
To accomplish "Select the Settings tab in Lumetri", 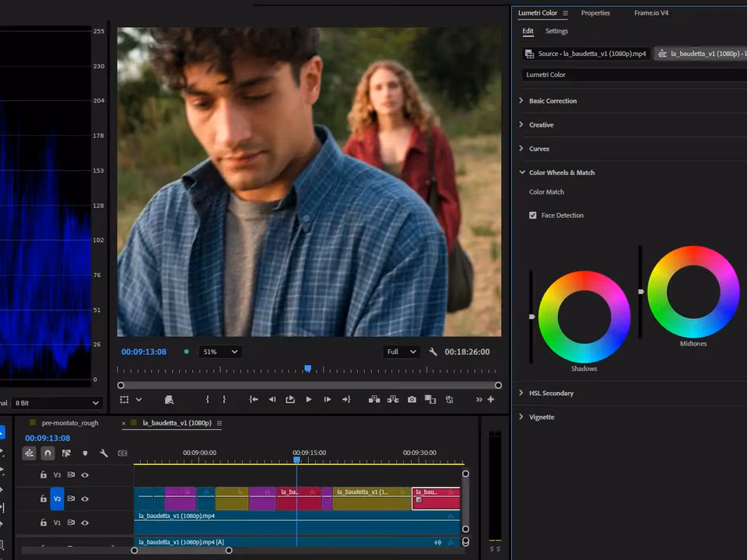I will pos(556,31).
